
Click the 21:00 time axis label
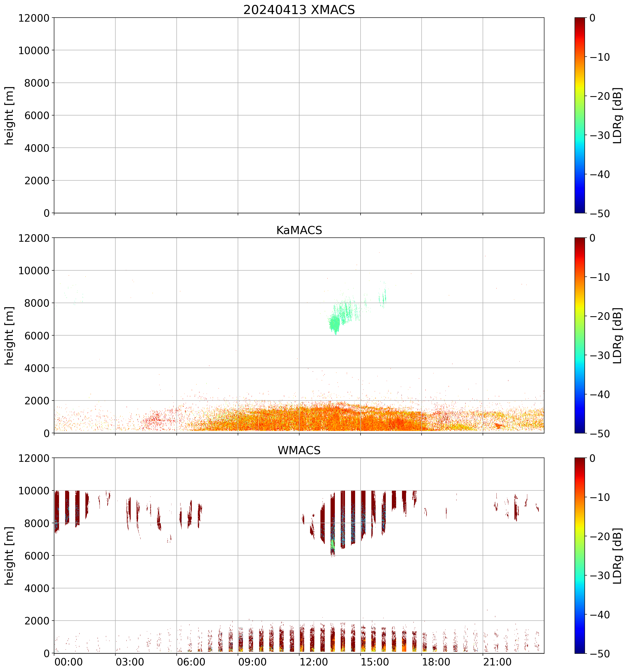click(497, 662)
